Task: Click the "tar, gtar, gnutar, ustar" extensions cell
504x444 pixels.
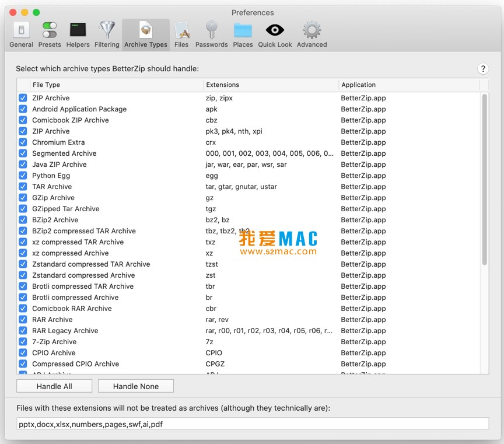Action: (x=242, y=187)
